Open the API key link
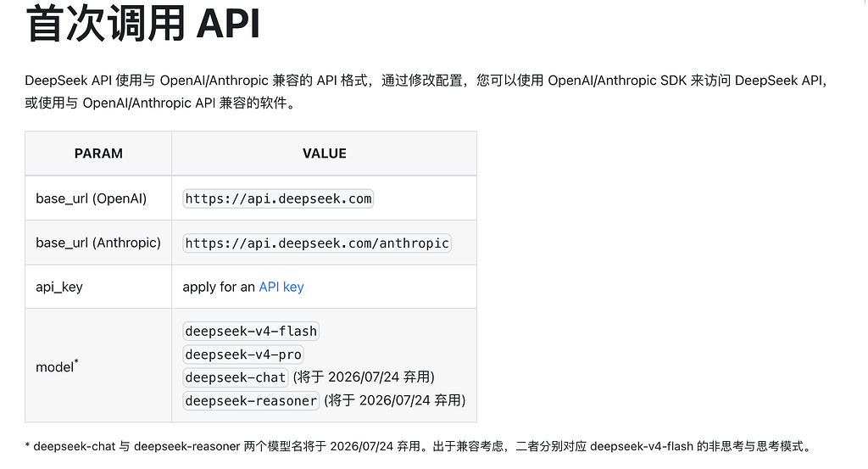868x469 pixels. [281, 287]
